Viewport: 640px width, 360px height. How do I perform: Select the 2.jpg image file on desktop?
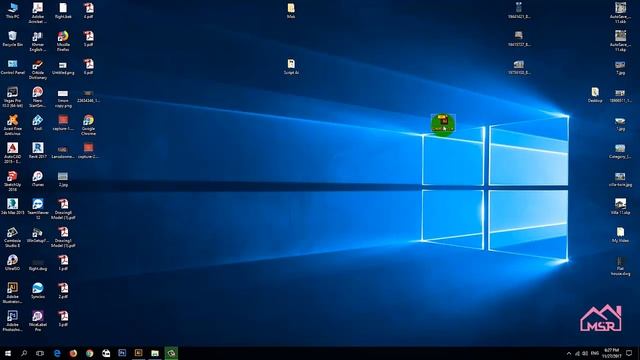coord(63,179)
